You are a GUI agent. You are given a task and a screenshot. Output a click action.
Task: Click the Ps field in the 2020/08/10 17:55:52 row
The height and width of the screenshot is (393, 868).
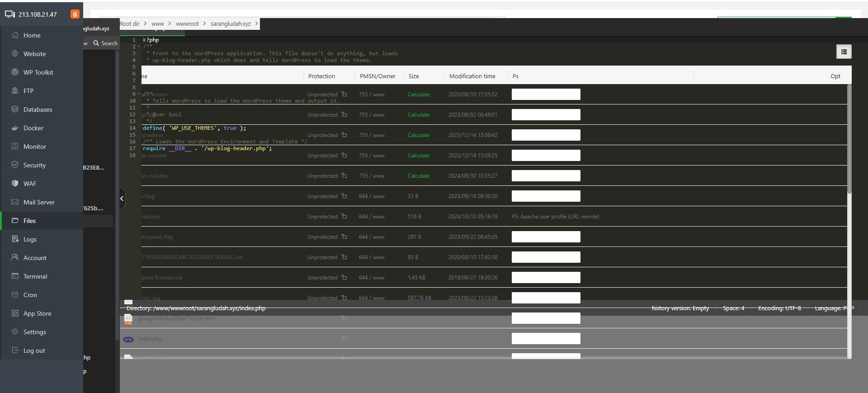[x=546, y=94]
